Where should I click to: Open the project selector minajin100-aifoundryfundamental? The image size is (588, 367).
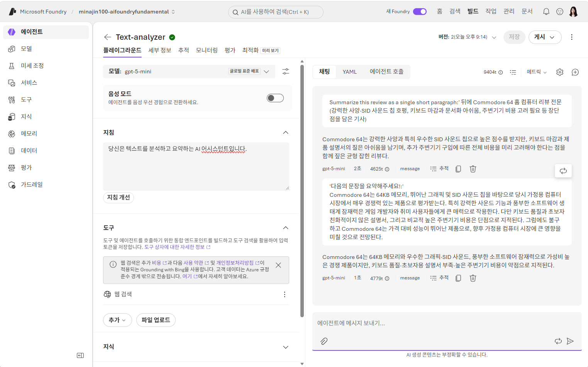click(x=127, y=12)
